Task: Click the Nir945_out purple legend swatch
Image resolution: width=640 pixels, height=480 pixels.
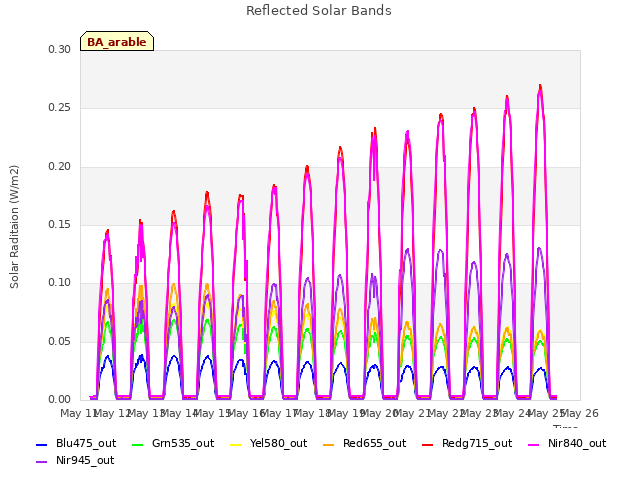Action: (42, 462)
